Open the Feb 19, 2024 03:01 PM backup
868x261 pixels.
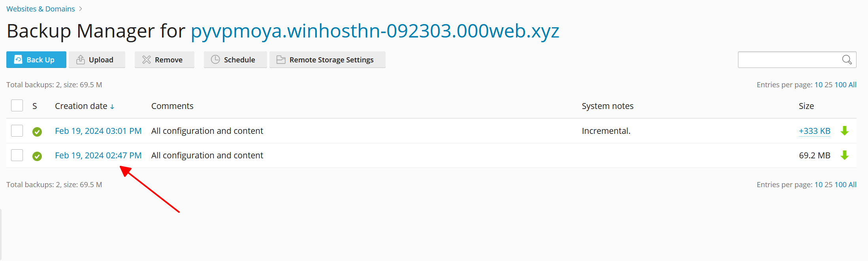(x=98, y=131)
